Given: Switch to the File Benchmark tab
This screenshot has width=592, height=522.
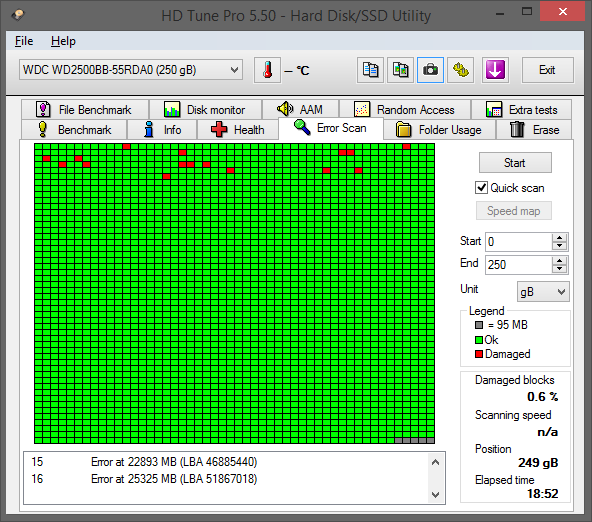Looking at the screenshot, I should click(x=85, y=110).
